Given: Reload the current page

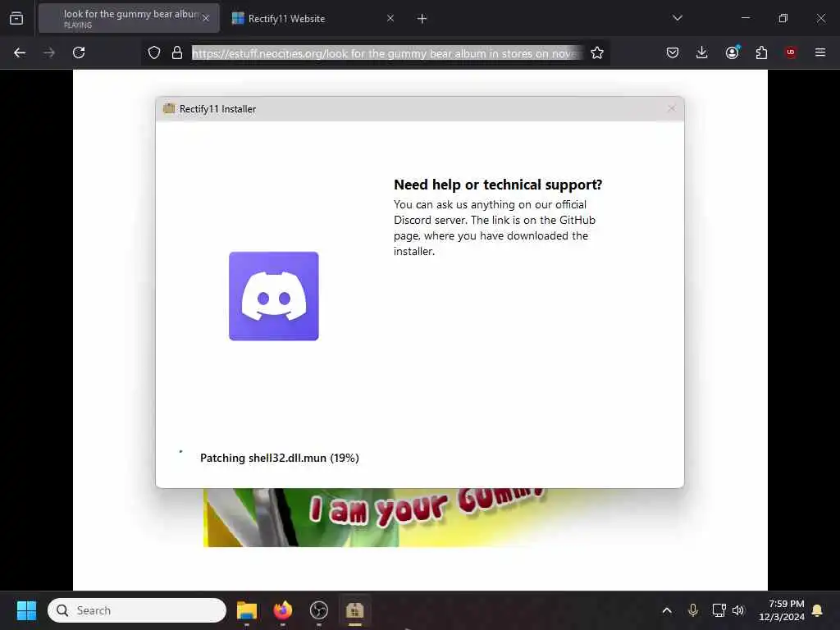Looking at the screenshot, I should (x=79, y=52).
